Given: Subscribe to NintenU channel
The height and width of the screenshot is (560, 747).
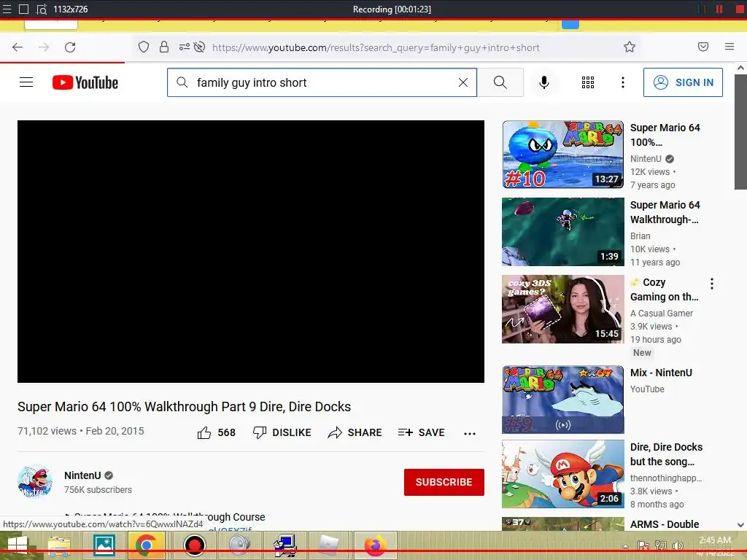Looking at the screenshot, I should point(444,482).
